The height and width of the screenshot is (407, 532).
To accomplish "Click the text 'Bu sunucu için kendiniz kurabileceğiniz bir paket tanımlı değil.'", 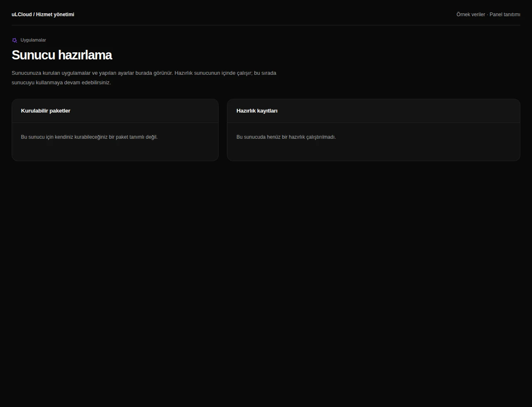I will 89,137.
